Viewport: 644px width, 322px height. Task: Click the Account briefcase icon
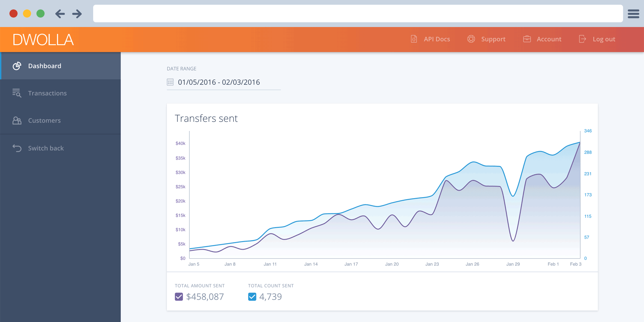[x=527, y=39]
